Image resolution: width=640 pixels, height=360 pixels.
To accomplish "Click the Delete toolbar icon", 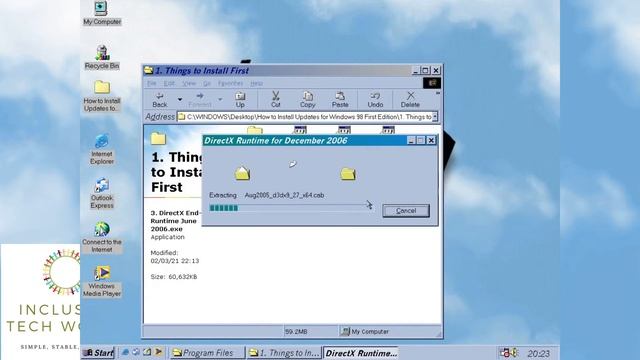I will pos(410,100).
